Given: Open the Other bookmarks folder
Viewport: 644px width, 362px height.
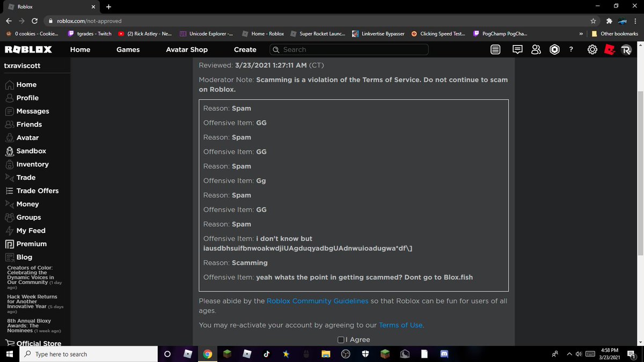Looking at the screenshot, I should click(x=614, y=33).
